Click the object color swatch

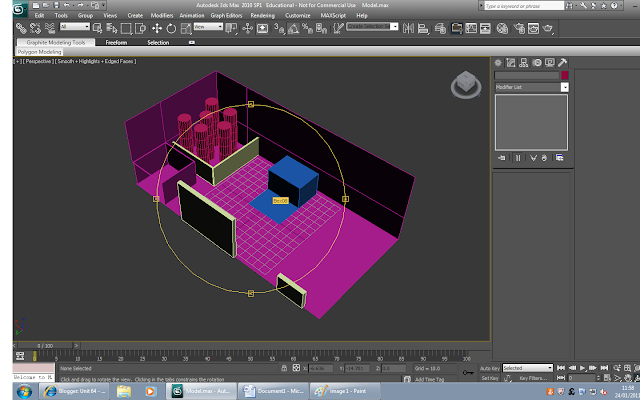click(x=564, y=75)
